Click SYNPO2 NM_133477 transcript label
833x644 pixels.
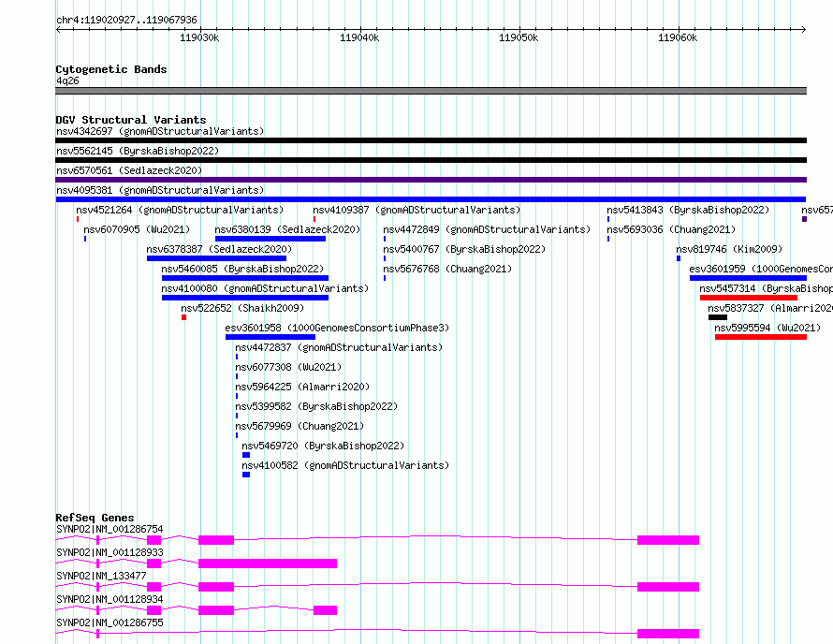[x=101, y=576]
